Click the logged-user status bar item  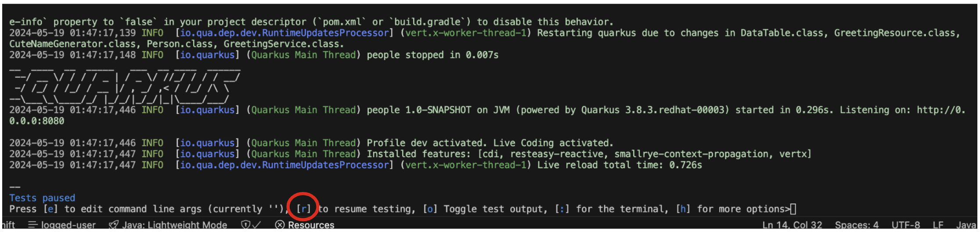tap(68, 225)
